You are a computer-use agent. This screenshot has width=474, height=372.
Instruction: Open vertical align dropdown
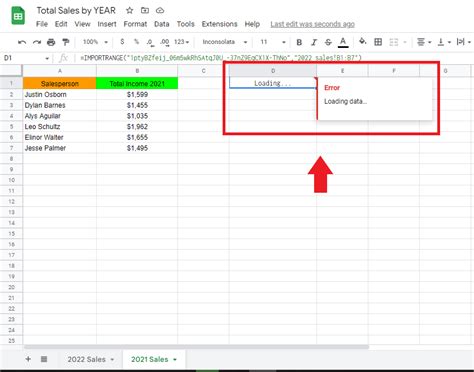[x=444, y=42]
